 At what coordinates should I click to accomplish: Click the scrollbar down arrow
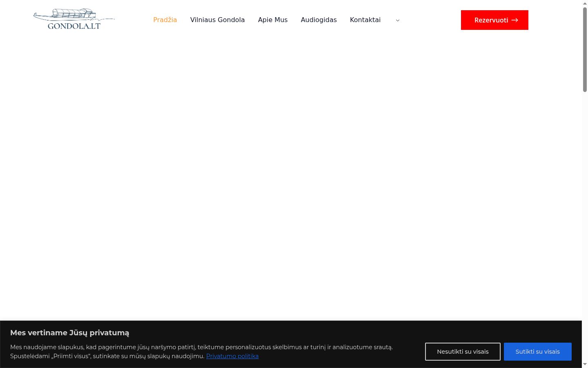tap(585, 364)
